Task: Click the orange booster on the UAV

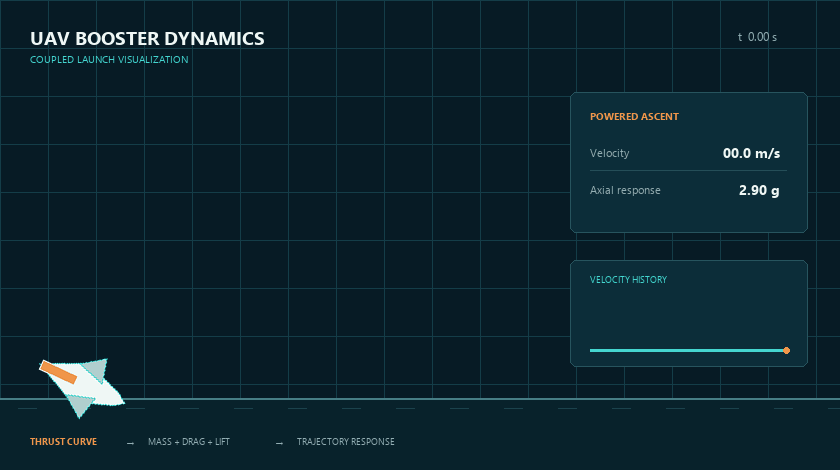Action: (x=58, y=372)
